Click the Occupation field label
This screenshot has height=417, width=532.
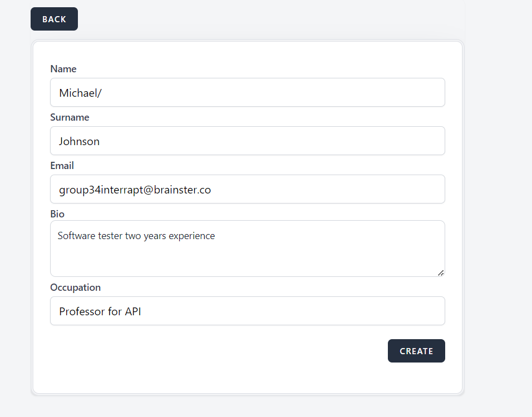[75, 287]
